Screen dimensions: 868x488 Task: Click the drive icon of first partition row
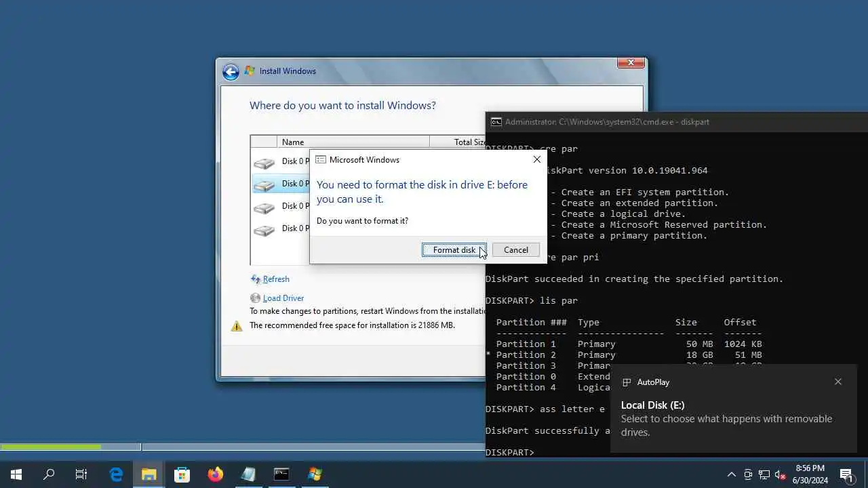(264, 163)
